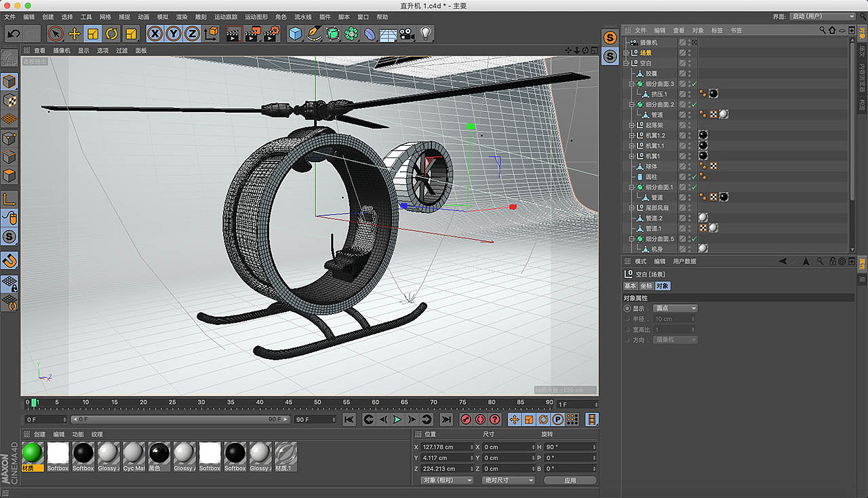Image resolution: width=868 pixels, height=498 pixels.
Task: Add a Camera object from the toolbar
Action: point(407,33)
